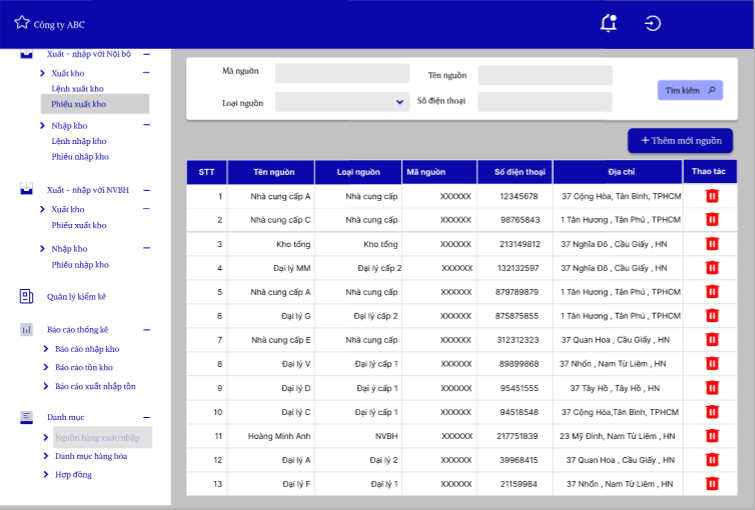Click the Báo cáo thống kê chart icon

click(26, 330)
